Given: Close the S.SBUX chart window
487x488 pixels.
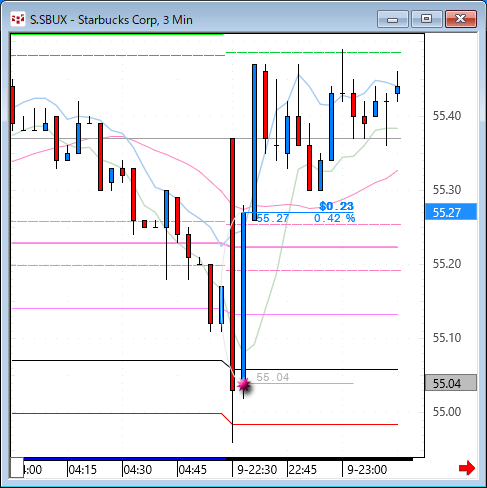Looking at the screenshot, I should (x=461, y=19).
